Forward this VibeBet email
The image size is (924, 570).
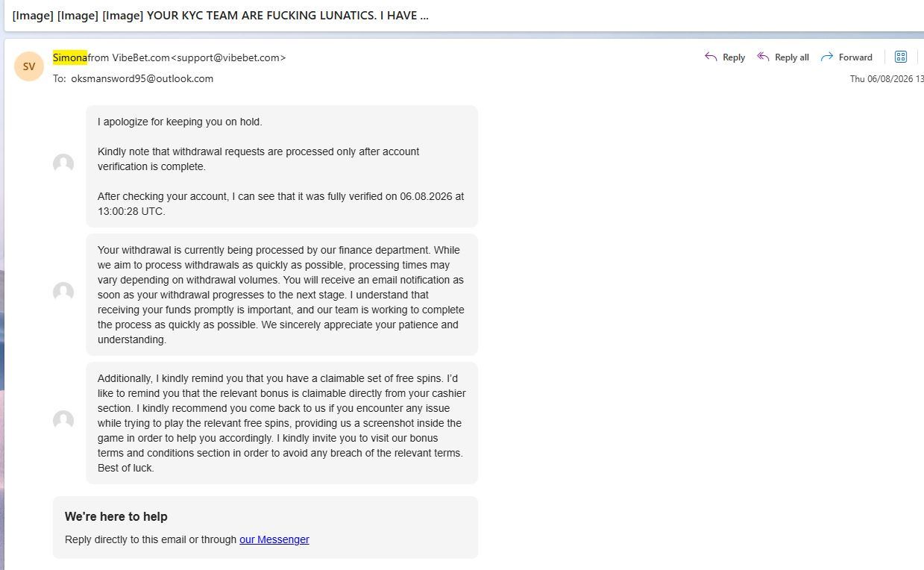(x=846, y=57)
